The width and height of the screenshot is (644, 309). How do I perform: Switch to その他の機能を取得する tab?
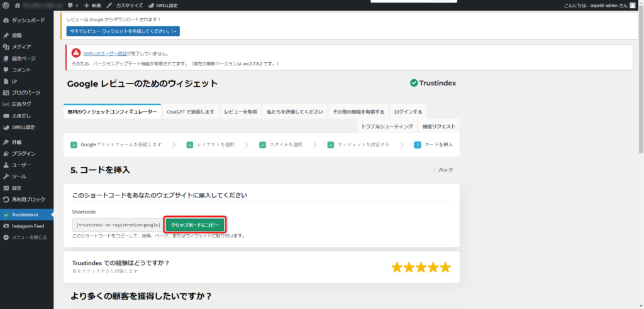358,112
